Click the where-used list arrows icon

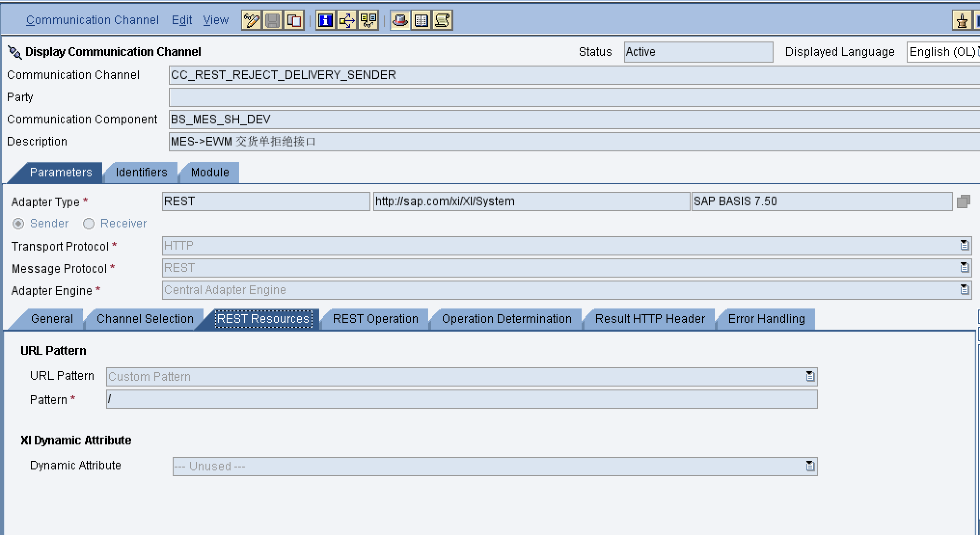[347, 20]
